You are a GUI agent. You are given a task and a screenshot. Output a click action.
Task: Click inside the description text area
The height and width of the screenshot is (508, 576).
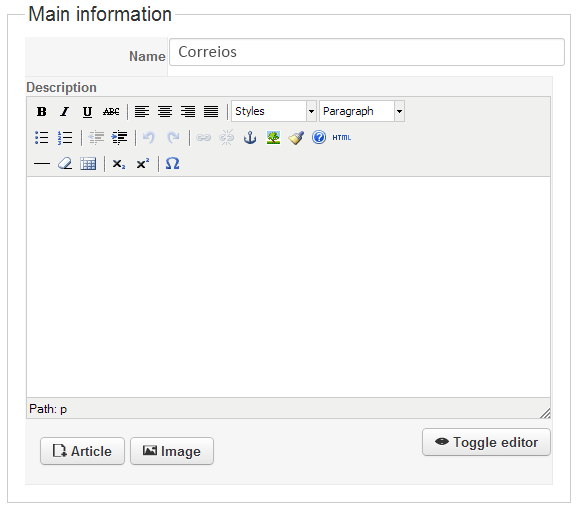pyautogui.click(x=288, y=287)
